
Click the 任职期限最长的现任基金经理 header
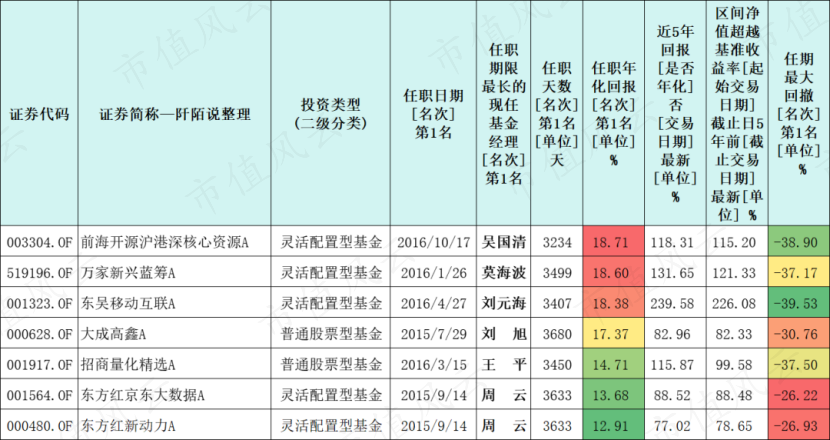[503, 113]
